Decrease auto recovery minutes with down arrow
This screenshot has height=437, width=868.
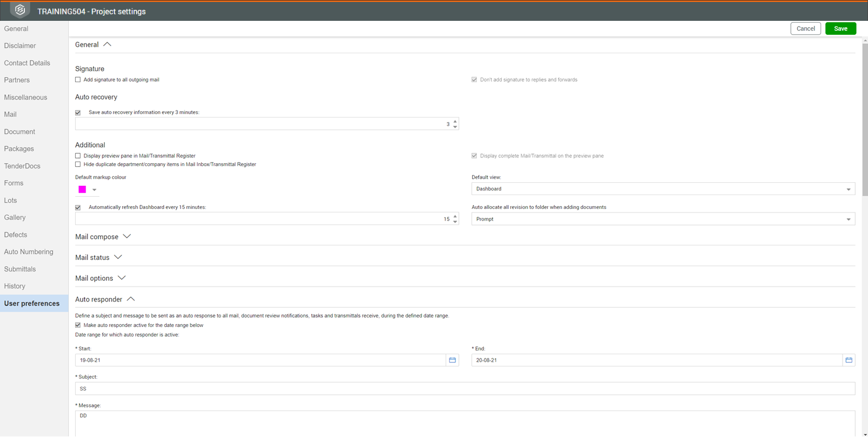[x=455, y=127]
